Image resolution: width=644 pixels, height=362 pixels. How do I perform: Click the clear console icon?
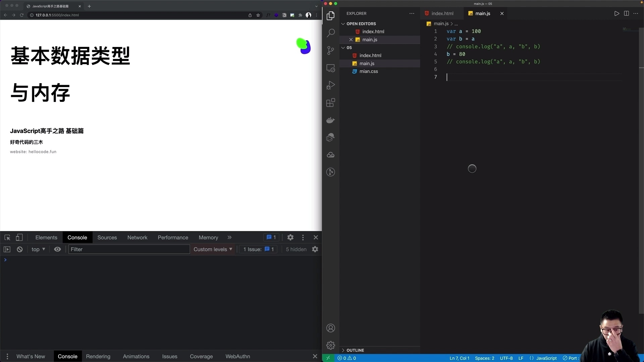click(x=19, y=249)
